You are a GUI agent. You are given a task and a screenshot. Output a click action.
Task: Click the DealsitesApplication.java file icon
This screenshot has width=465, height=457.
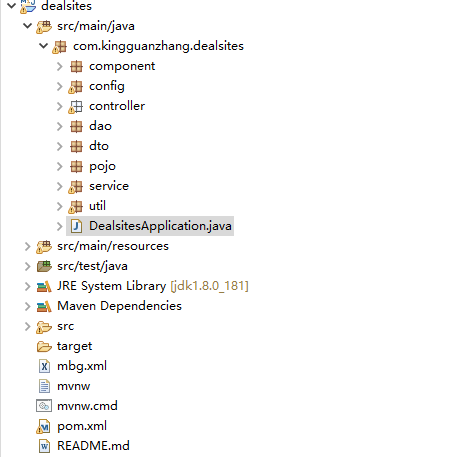76,226
